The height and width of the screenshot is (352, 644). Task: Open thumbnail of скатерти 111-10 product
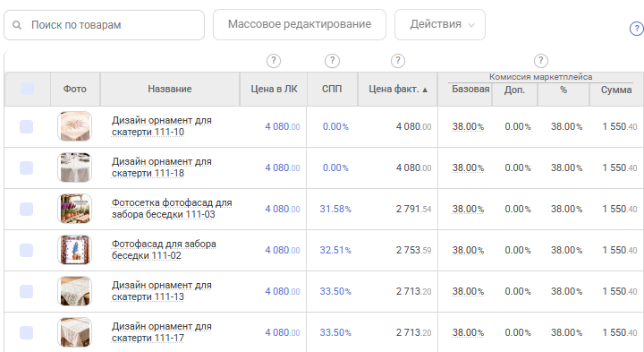(75, 126)
